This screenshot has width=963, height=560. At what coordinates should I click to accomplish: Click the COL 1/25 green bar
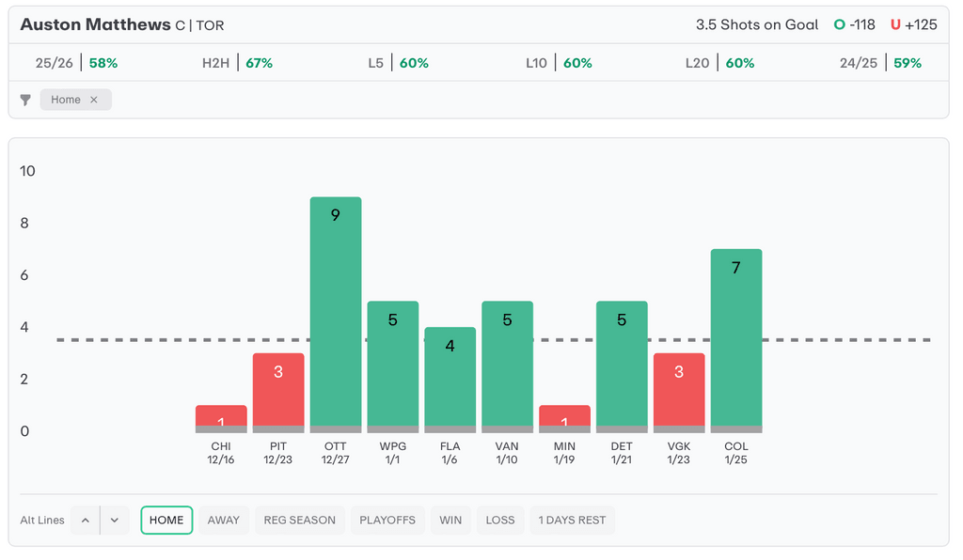tap(735, 340)
